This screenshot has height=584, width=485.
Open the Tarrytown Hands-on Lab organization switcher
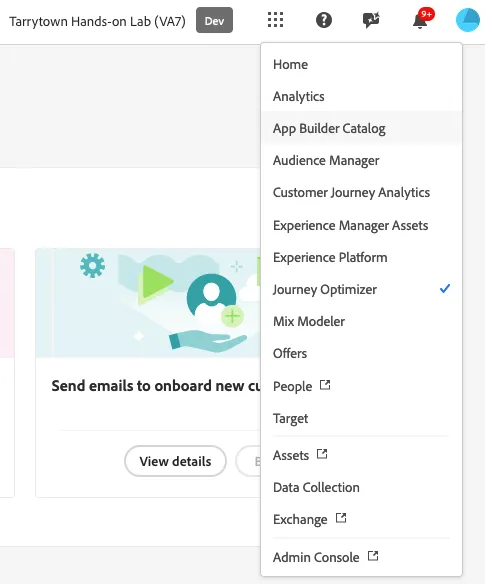point(97,21)
